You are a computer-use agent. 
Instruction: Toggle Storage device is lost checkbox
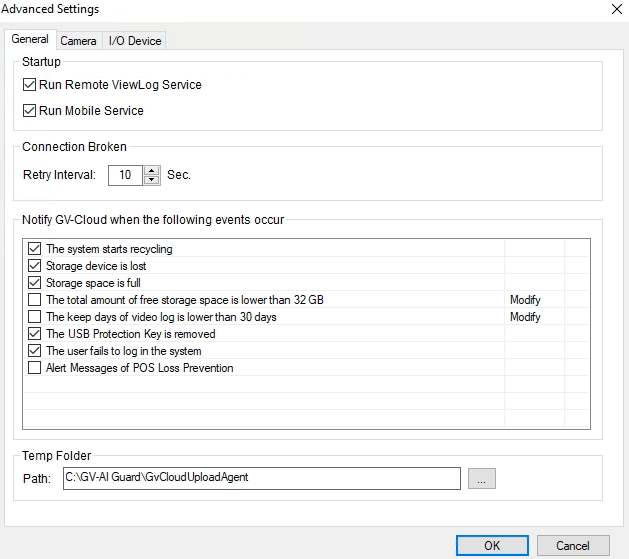click(x=36, y=266)
